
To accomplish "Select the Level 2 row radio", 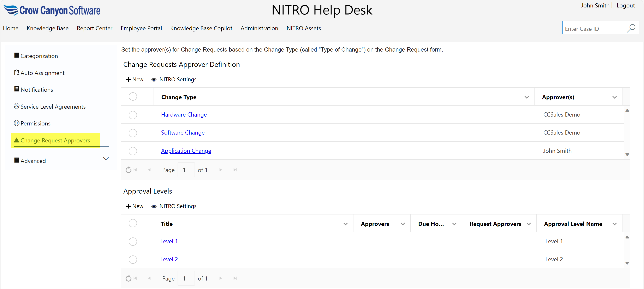I will click(x=133, y=260).
